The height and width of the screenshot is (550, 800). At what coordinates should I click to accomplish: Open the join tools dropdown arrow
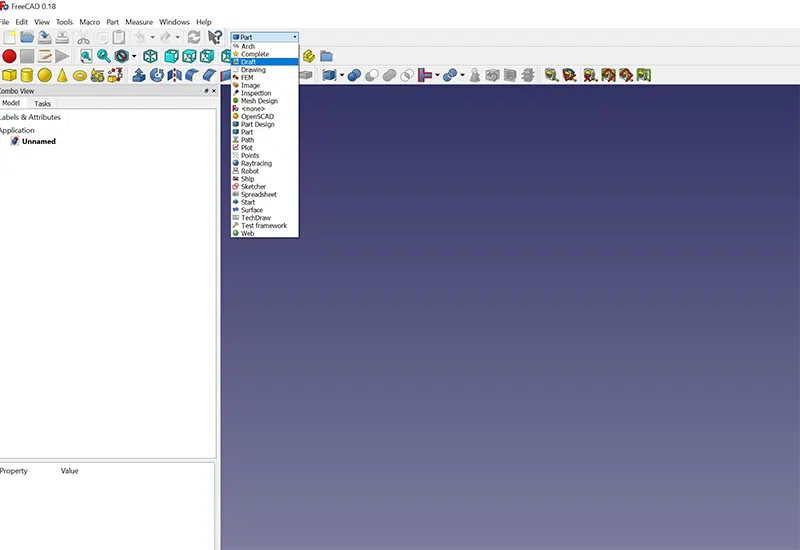point(437,76)
